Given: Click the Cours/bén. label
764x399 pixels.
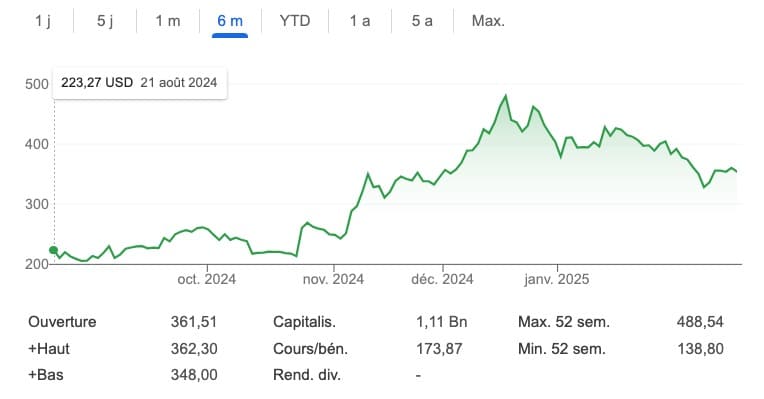Looking at the screenshot, I should tap(310, 349).
